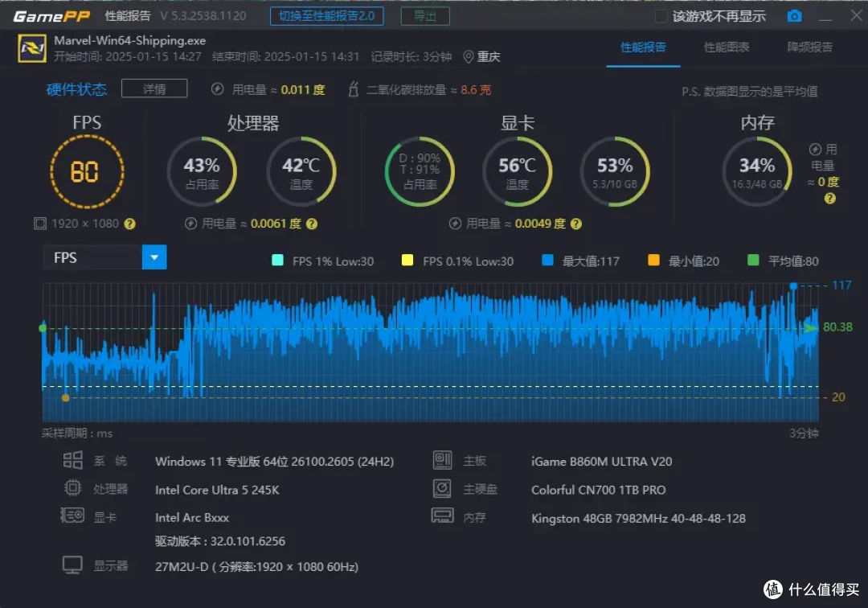Click the memory 内存 module icon
The image size is (868, 608).
[442, 516]
